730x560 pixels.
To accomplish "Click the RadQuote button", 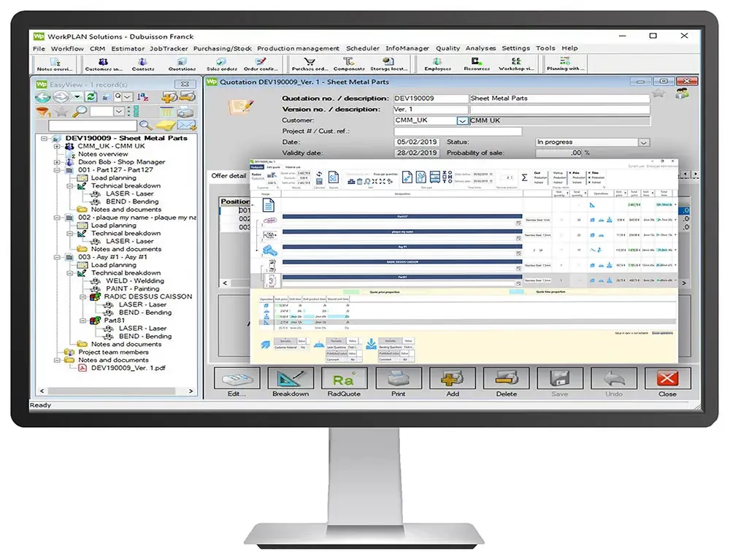I will pos(344,383).
